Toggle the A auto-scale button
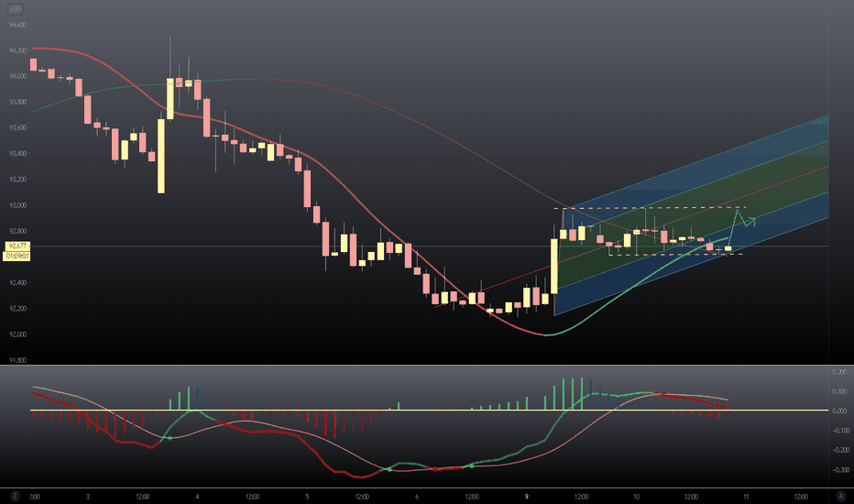 840,496
